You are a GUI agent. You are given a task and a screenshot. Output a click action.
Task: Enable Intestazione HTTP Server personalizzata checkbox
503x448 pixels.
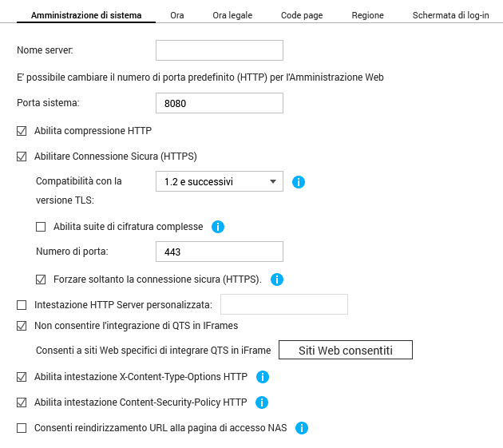click(22, 304)
